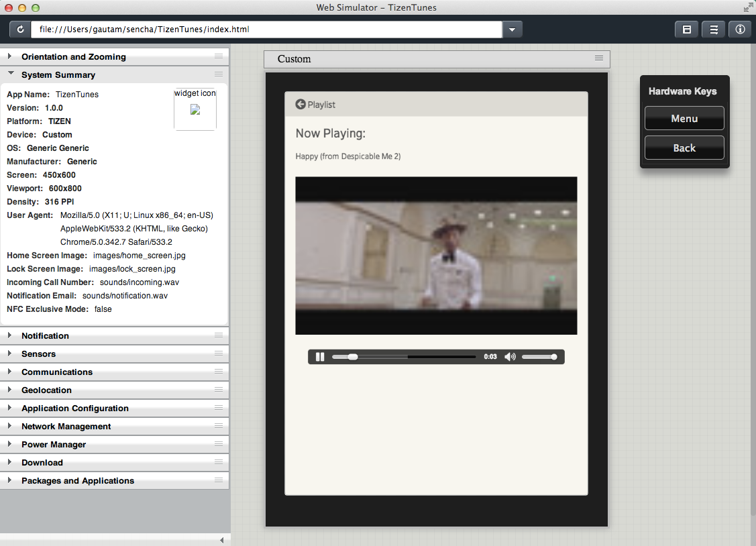Click the Communications panel drag handle
756x546 pixels.
pos(219,371)
